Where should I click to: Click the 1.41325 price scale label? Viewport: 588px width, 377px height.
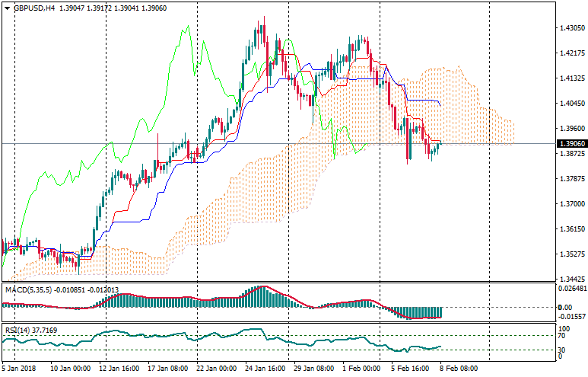coord(571,78)
